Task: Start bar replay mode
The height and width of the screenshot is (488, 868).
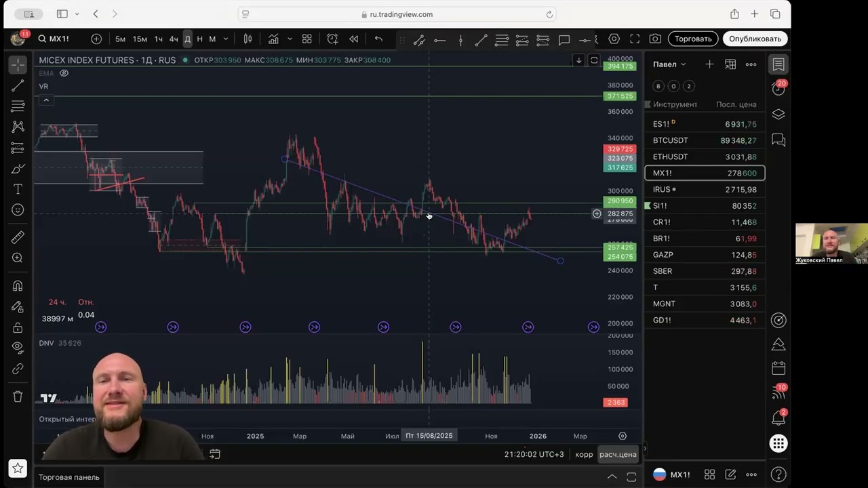Action: 353,39
